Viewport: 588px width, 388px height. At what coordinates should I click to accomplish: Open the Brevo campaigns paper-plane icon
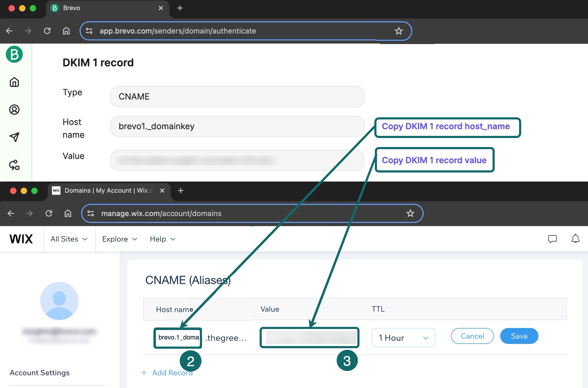(14, 137)
